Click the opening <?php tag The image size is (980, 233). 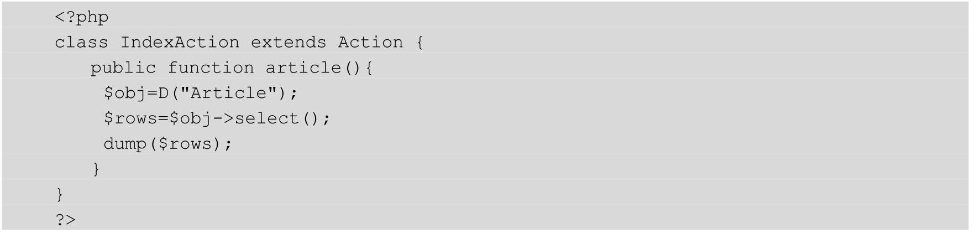click(82, 17)
